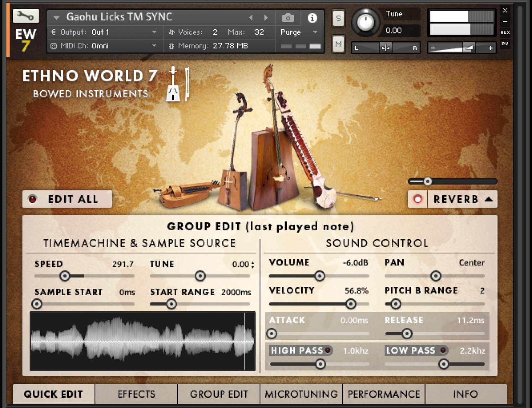The height and width of the screenshot is (408, 532).
Task: Click the TUNE slider handle
Action: pos(200,276)
